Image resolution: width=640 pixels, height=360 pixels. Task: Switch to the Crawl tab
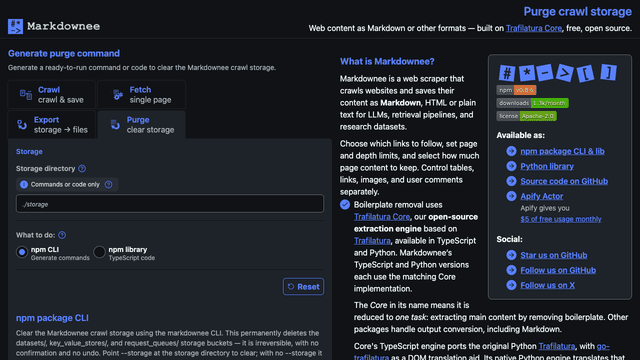click(x=52, y=95)
